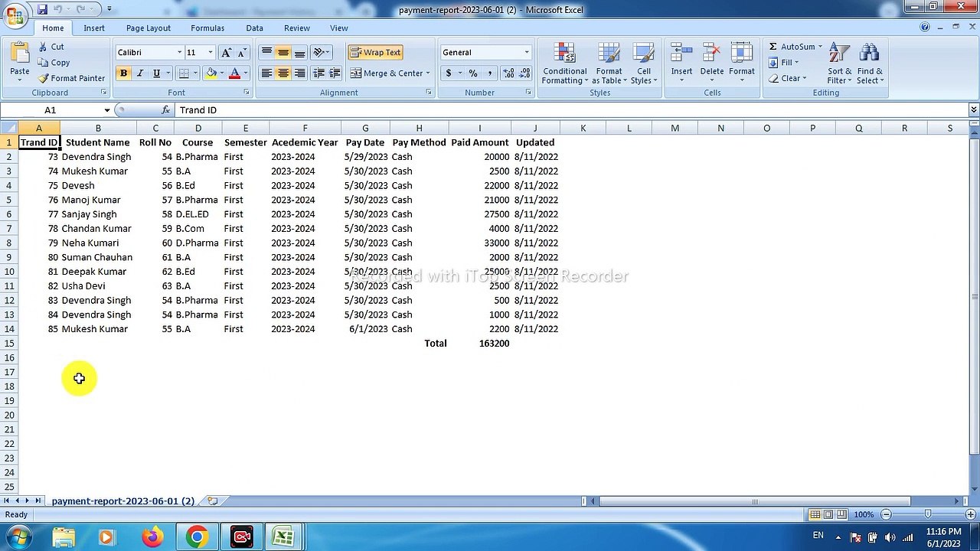Toggle Center horizontal alignment
980x551 pixels.
click(x=283, y=73)
